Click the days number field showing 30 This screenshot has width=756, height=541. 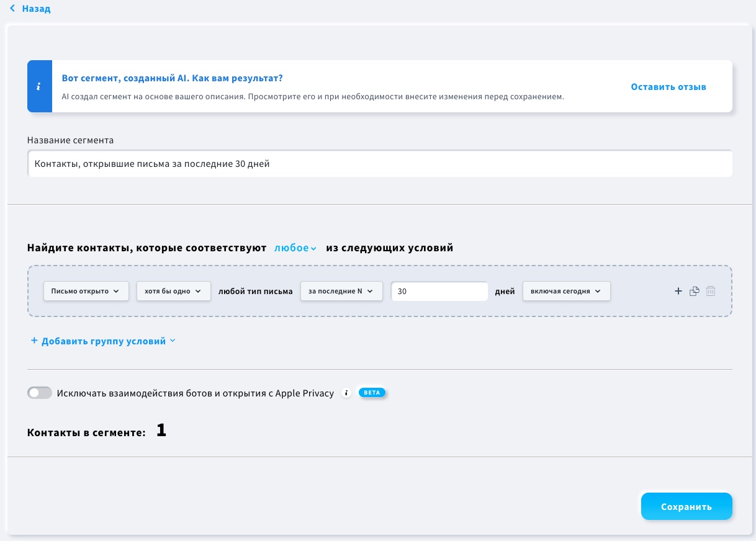[x=439, y=291]
